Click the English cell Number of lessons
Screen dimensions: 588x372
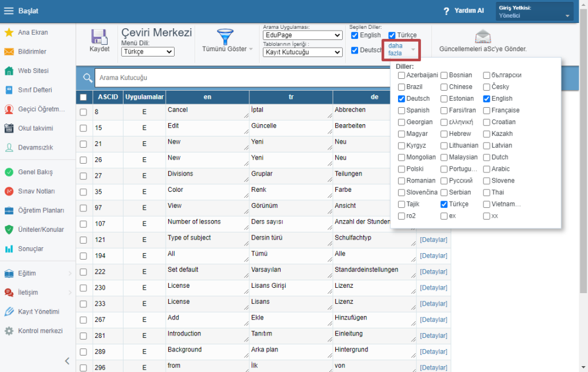pyautogui.click(x=208, y=224)
